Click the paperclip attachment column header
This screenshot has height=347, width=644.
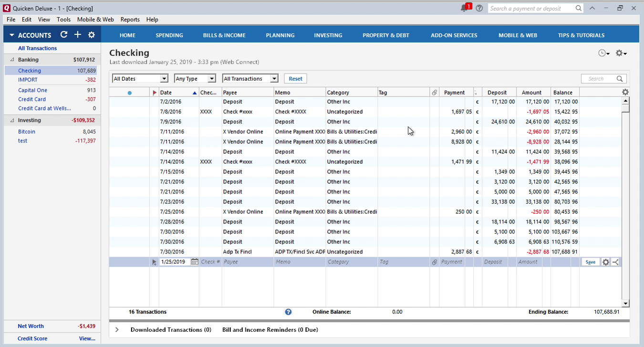click(x=435, y=93)
